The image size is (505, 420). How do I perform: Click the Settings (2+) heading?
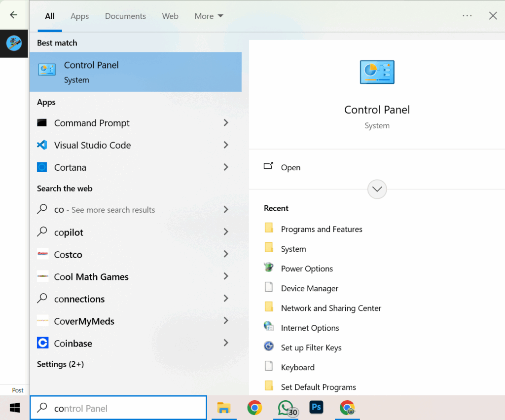click(60, 364)
